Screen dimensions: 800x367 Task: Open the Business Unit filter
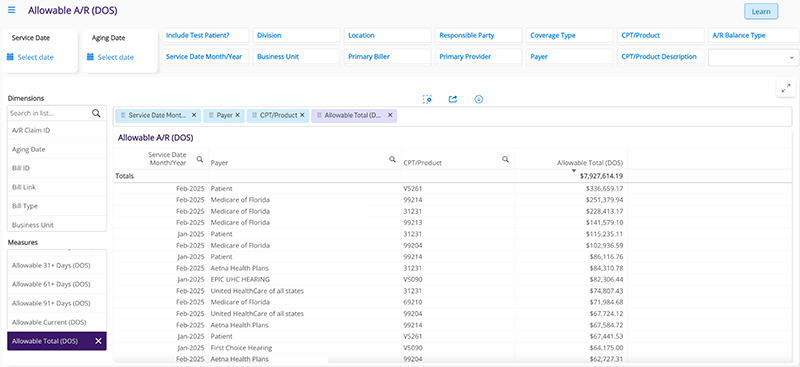pos(296,57)
